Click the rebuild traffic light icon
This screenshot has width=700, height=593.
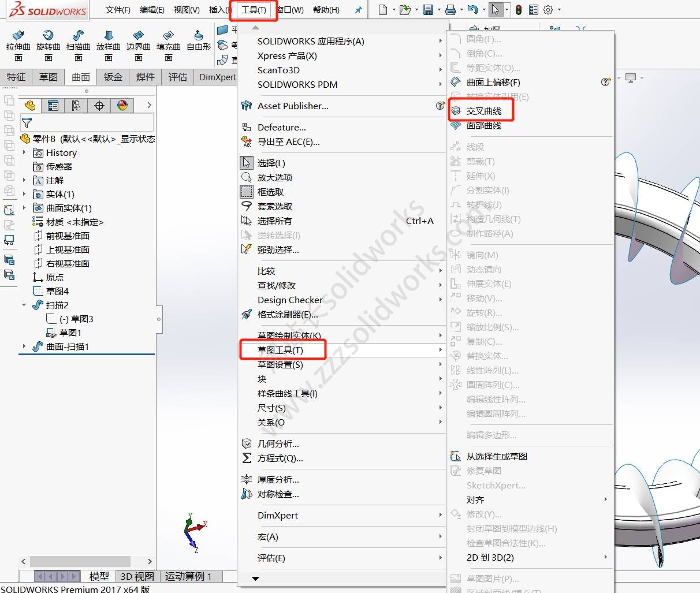point(519,10)
